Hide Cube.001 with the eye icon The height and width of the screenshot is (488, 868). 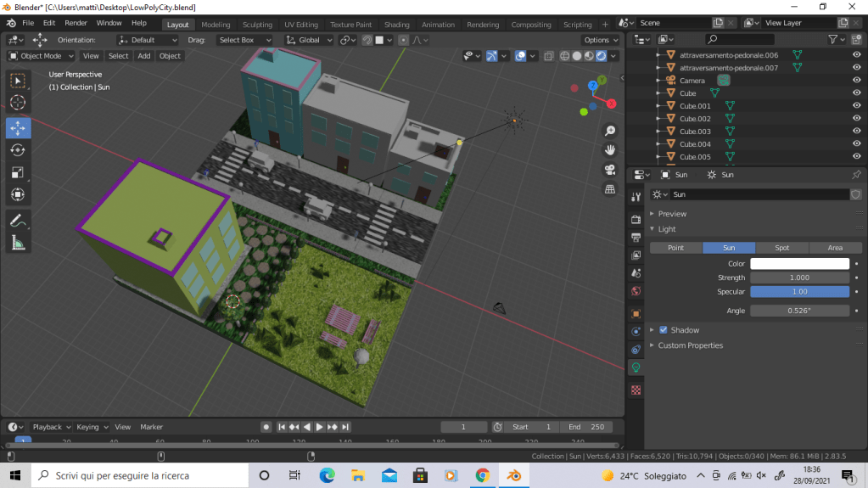856,106
